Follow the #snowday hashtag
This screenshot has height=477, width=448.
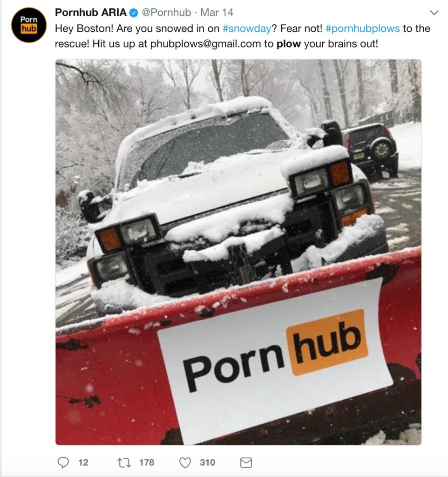(x=247, y=28)
